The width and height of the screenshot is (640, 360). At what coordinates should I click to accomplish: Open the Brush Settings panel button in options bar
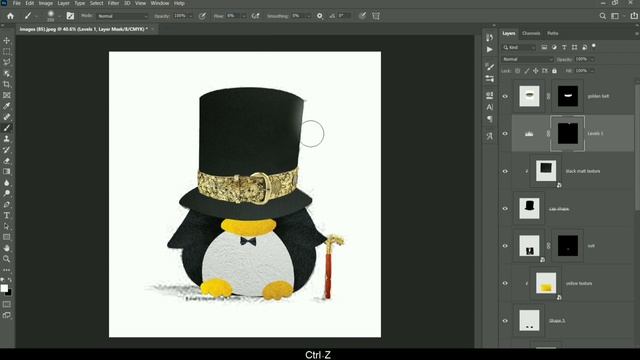70,16
